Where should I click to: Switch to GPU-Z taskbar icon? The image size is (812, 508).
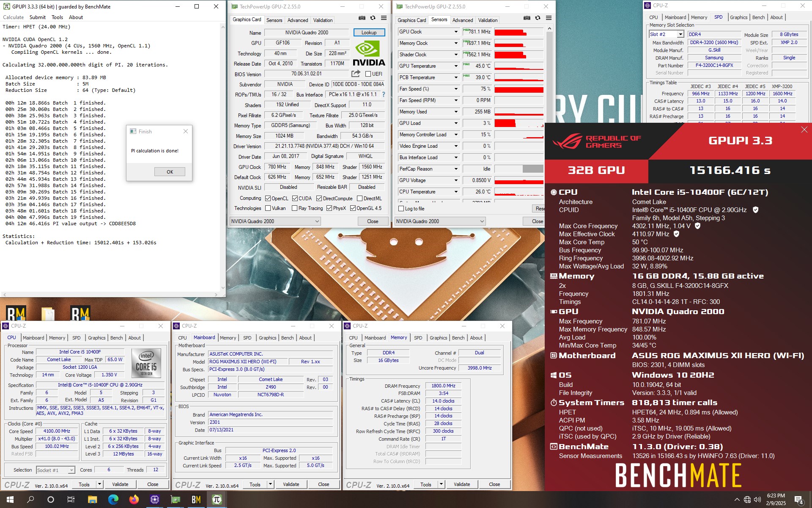pos(176,500)
